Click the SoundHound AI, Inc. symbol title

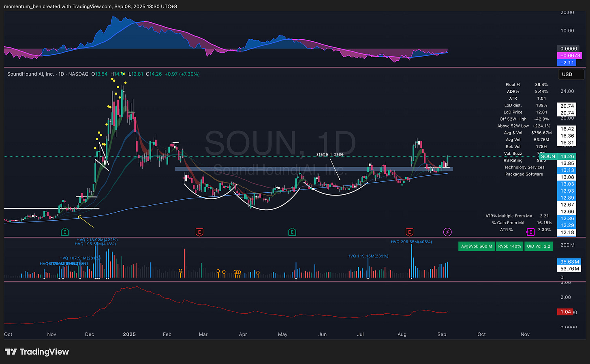click(30, 74)
